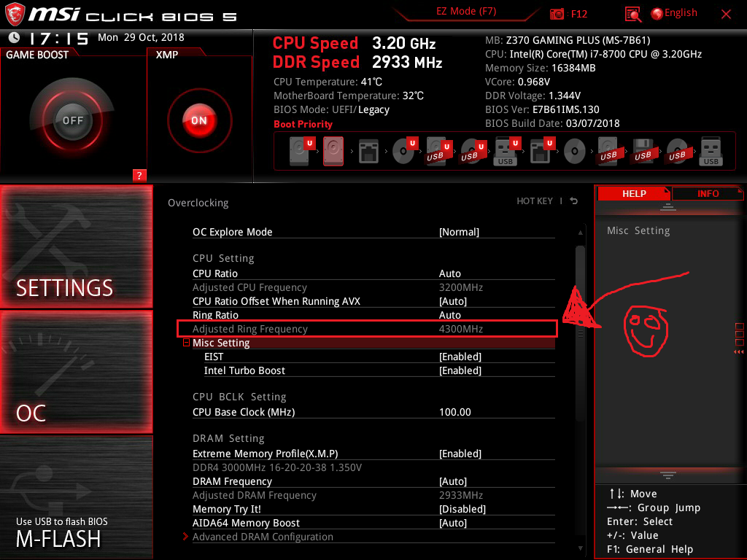Viewport: 747px width, 560px height.
Task: Select the legacy network boot icon without U badge
Action: (368, 152)
